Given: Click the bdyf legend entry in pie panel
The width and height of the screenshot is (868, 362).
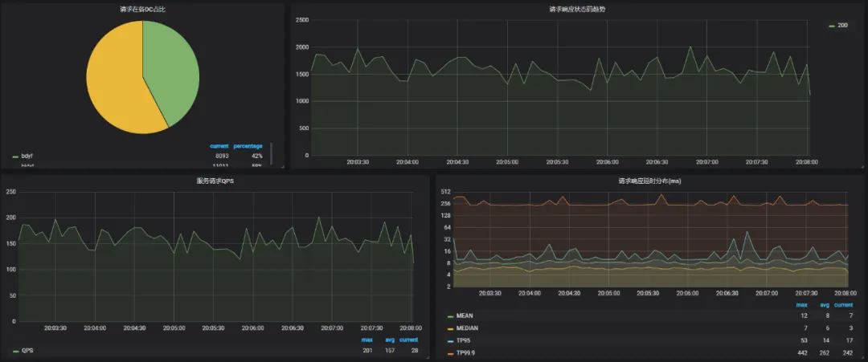Looking at the screenshot, I should (27, 156).
